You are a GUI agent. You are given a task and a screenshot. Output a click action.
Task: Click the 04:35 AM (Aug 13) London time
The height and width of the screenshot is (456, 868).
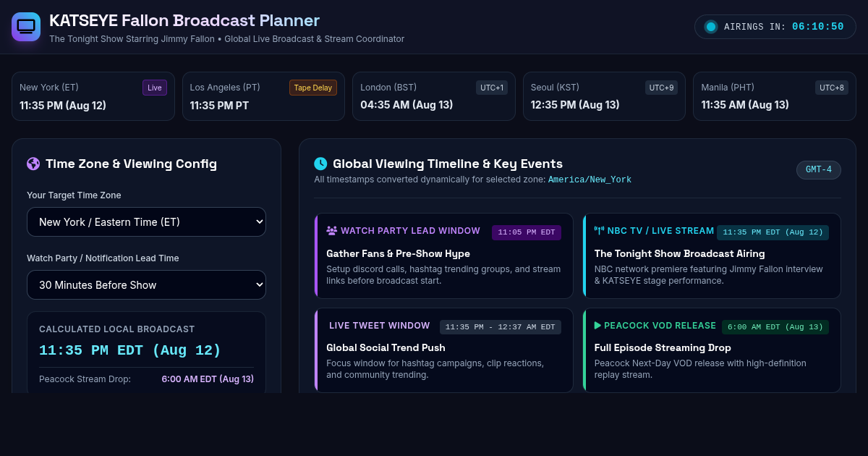407,105
